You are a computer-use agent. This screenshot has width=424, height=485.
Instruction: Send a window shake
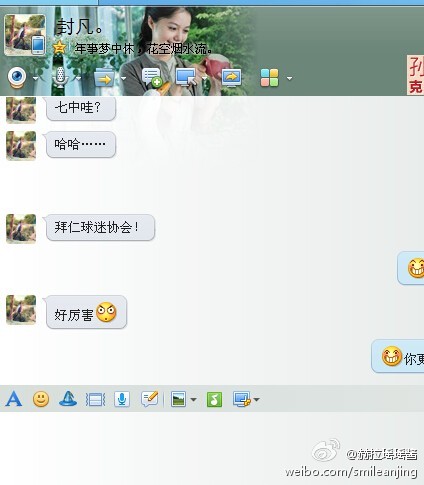click(95, 399)
